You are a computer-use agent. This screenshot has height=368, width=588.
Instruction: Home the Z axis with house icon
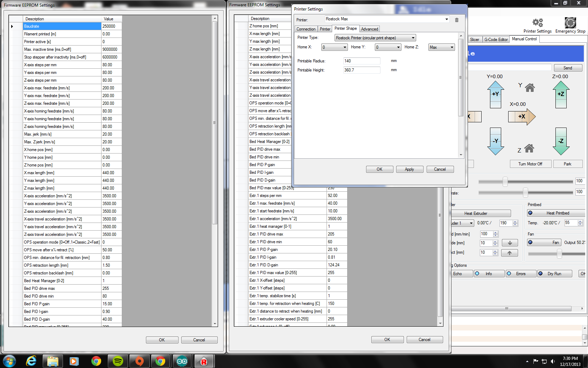pyautogui.click(x=529, y=149)
